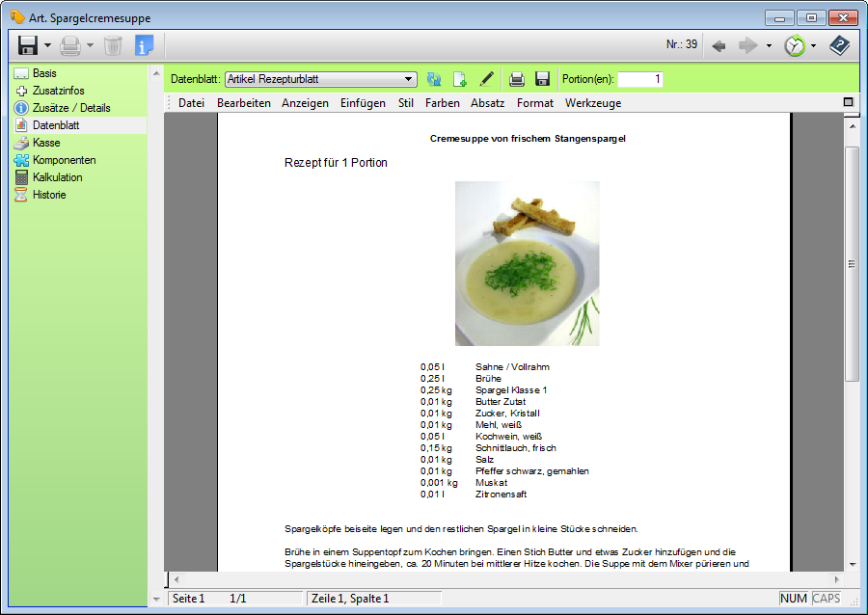Click the blue info icon in top toolbar
The width and height of the screenshot is (868, 615).
144,45
